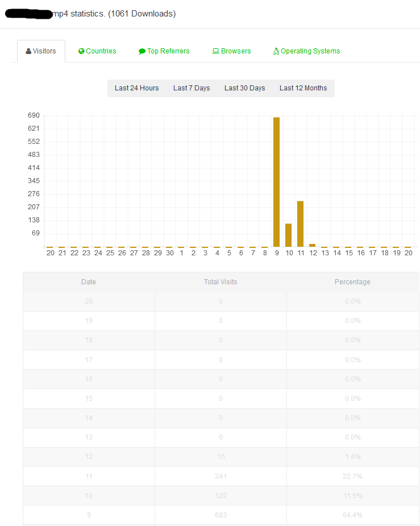Screen dimensions: 420x526
Task: Click the 1.4% percentage cell
Action: (x=352, y=457)
